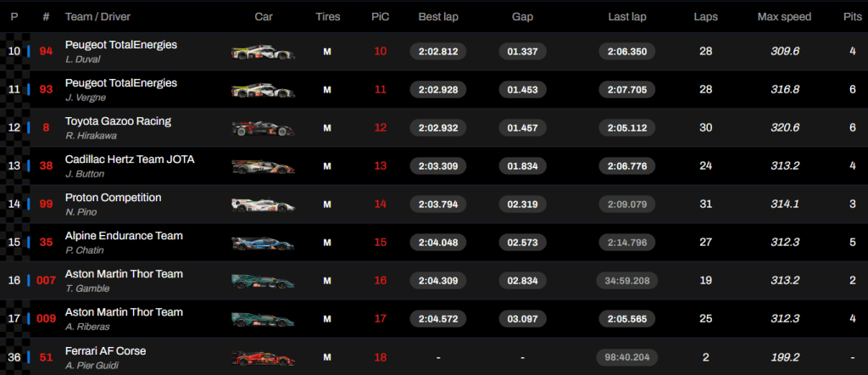Sort by the Max speed column header

(784, 17)
